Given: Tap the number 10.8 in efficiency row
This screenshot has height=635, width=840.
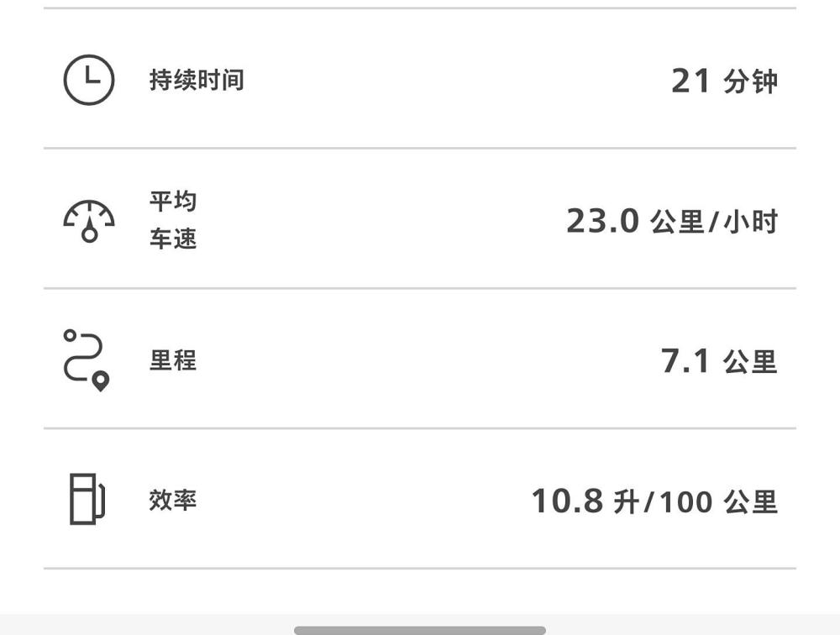Looking at the screenshot, I should pos(567,501).
